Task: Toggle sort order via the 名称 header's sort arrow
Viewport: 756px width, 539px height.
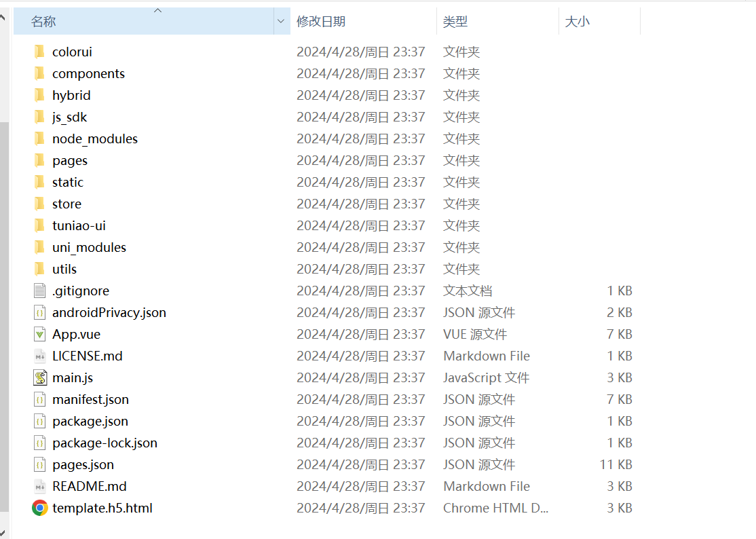Action: click(157, 10)
